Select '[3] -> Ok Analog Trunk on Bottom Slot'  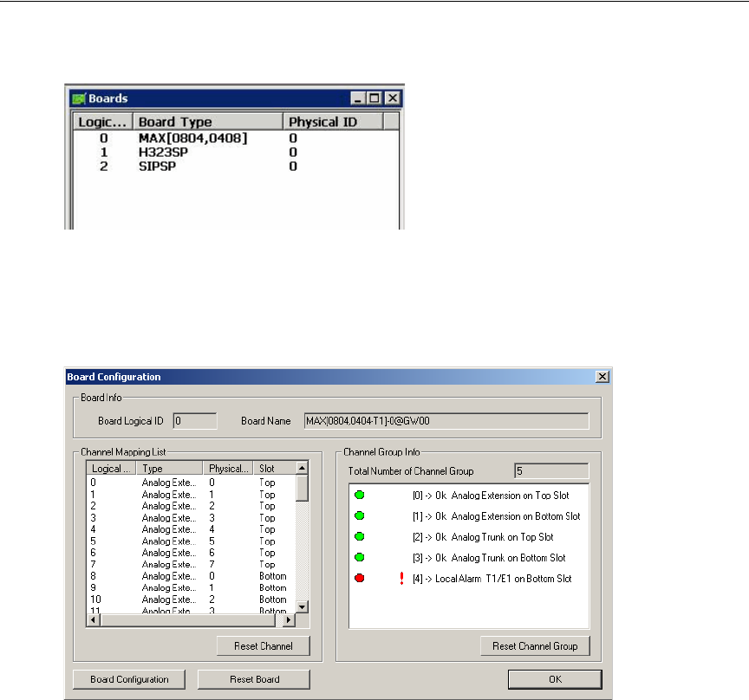pos(489,558)
